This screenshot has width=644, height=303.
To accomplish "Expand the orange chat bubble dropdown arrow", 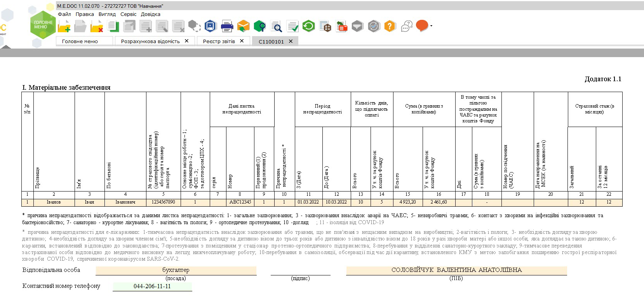I will pos(431,26).
